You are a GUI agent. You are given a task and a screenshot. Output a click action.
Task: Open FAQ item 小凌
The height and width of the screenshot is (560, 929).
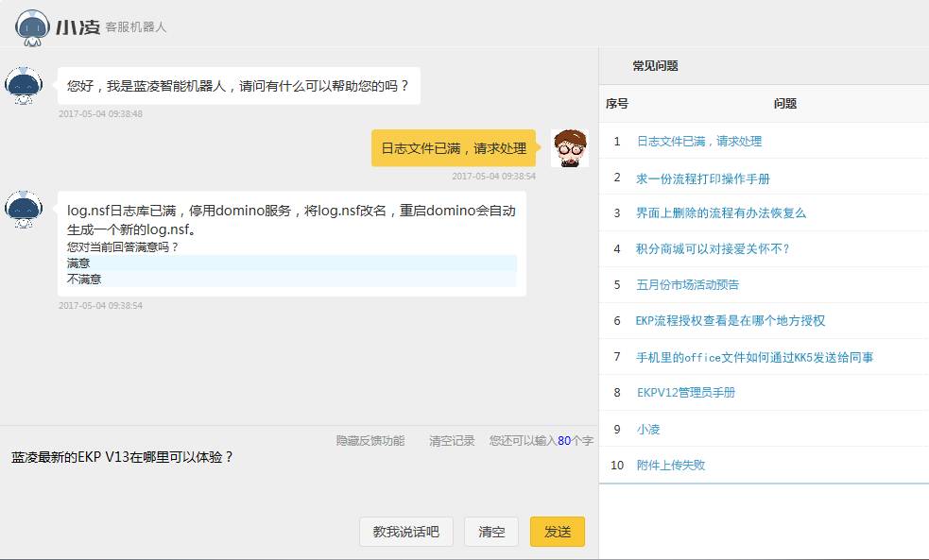click(x=648, y=429)
